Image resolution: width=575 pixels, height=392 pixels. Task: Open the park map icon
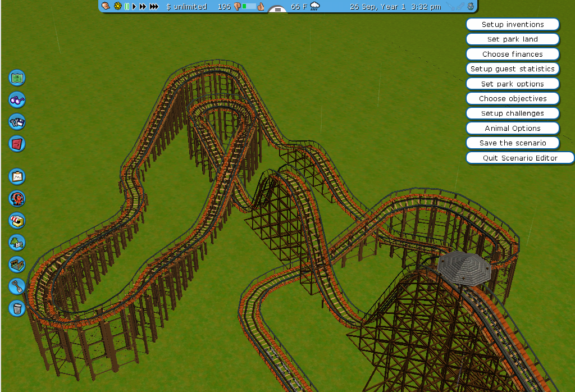coord(17,78)
